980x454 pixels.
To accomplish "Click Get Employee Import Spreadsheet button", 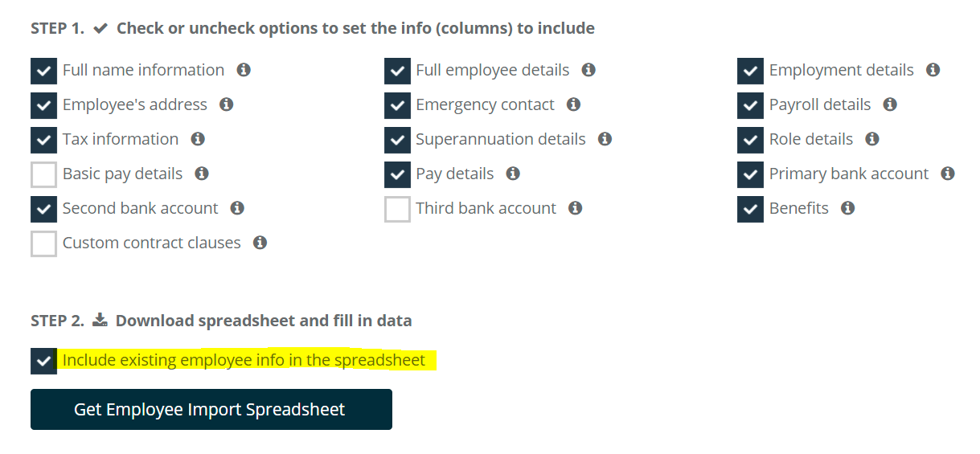I will [211, 410].
